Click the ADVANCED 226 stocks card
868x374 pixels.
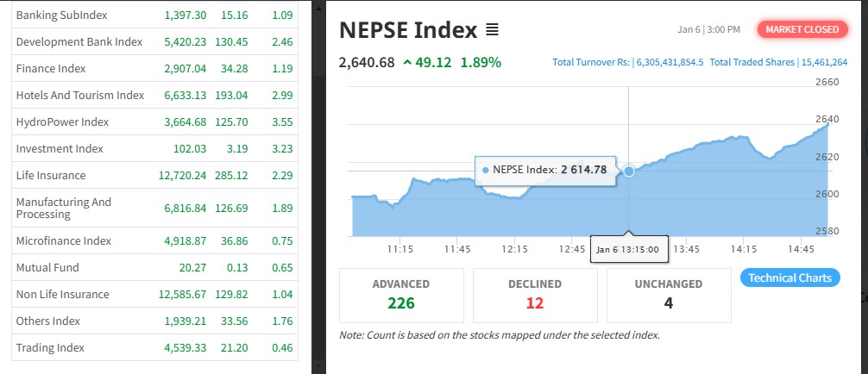[401, 294]
